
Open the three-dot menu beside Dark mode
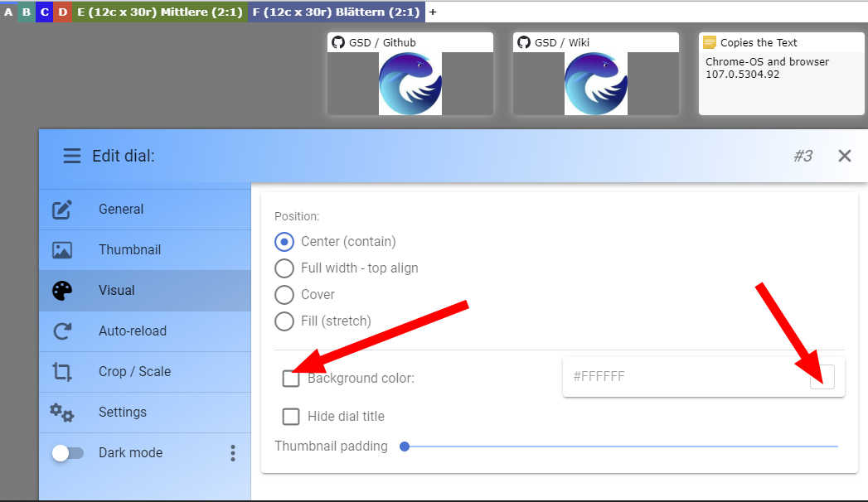point(233,452)
